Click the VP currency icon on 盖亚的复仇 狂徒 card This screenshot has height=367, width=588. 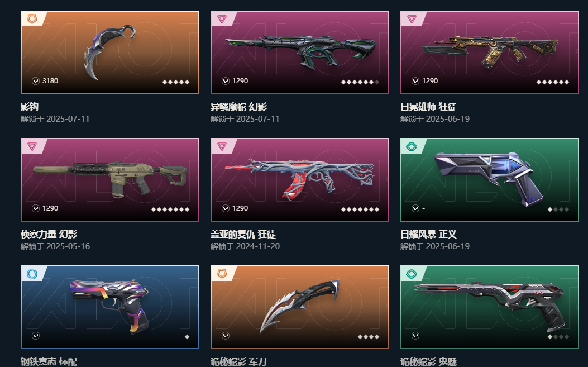click(226, 208)
